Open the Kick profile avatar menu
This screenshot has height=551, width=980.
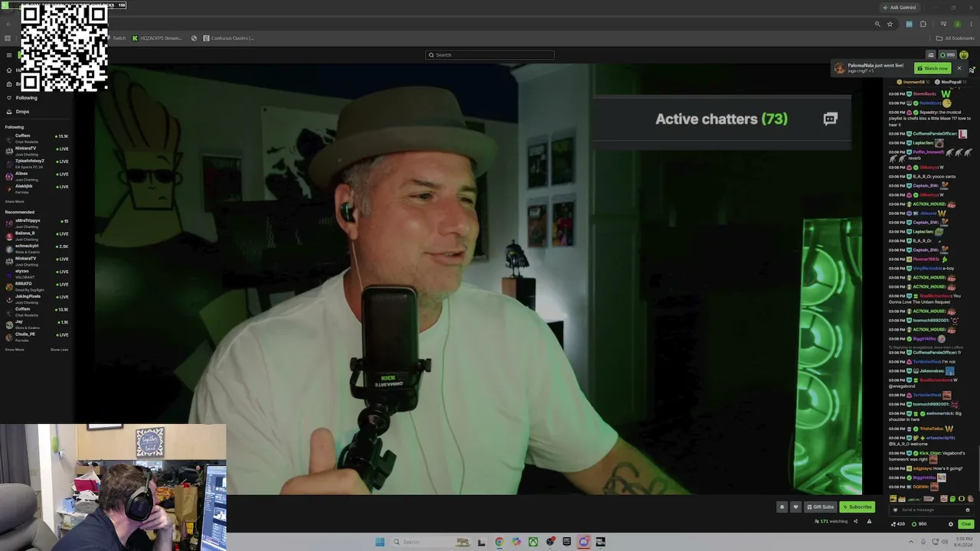pyautogui.click(x=964, y=55)
